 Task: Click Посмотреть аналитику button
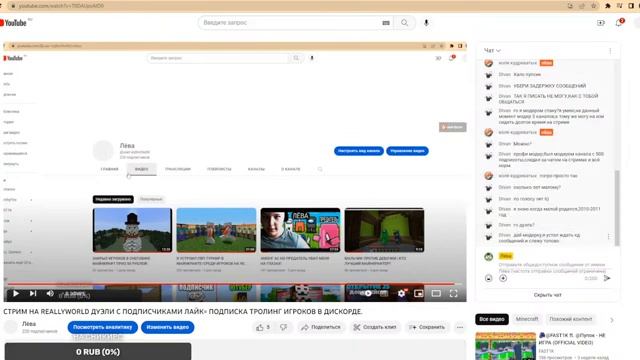[102, 327]
